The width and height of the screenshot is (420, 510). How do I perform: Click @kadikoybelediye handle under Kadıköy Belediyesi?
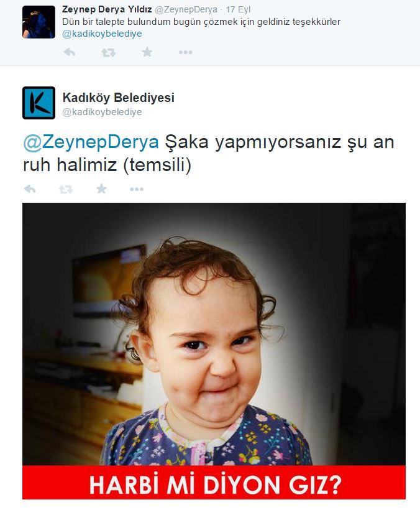click(102, 112)
